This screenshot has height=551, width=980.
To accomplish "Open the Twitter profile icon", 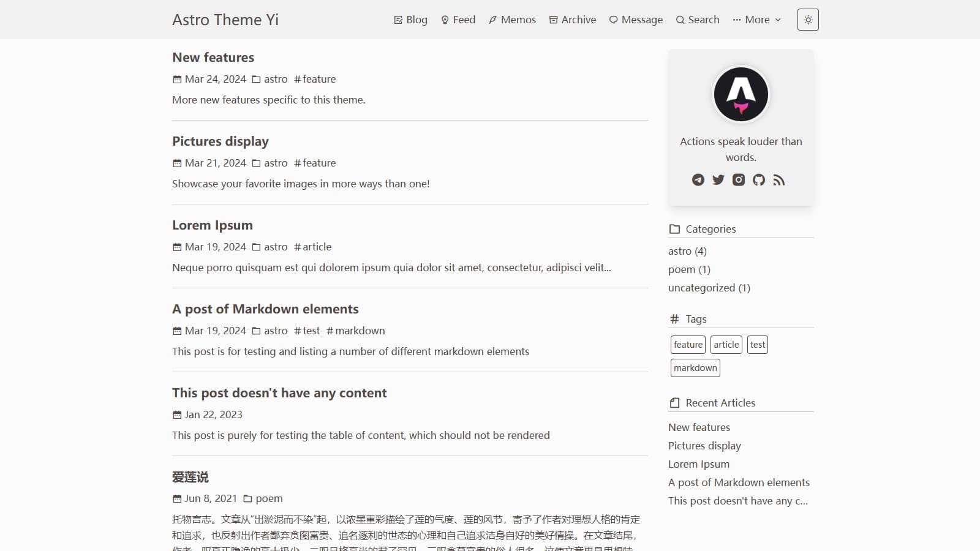I will click(718, 180).
